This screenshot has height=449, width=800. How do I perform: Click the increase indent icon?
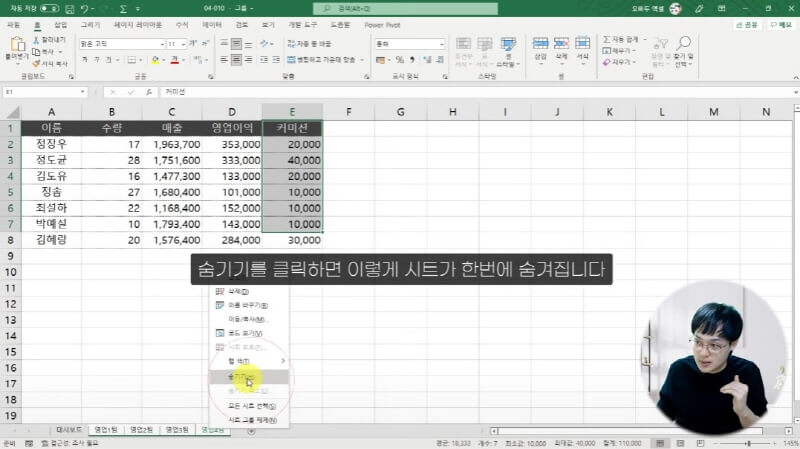coord(276,60)
